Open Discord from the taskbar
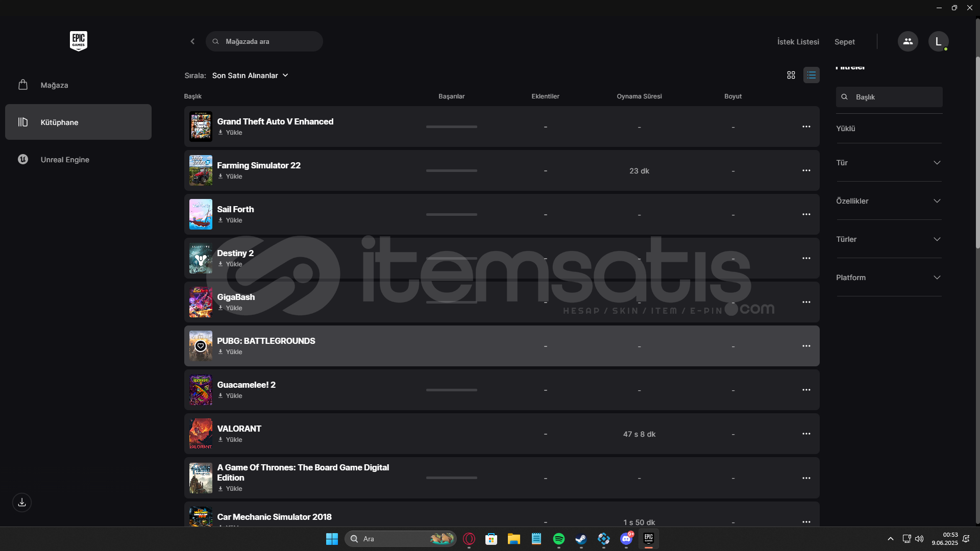 point(626,539)
